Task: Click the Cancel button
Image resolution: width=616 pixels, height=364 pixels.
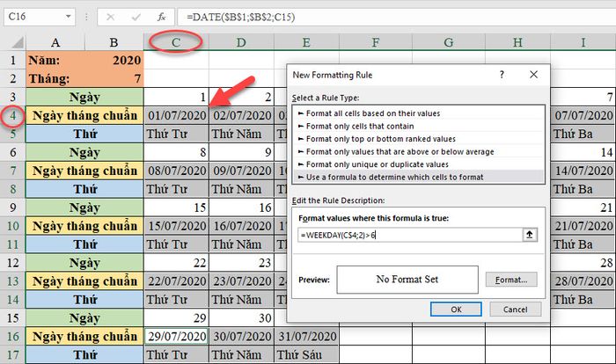Action: [515, 309]
